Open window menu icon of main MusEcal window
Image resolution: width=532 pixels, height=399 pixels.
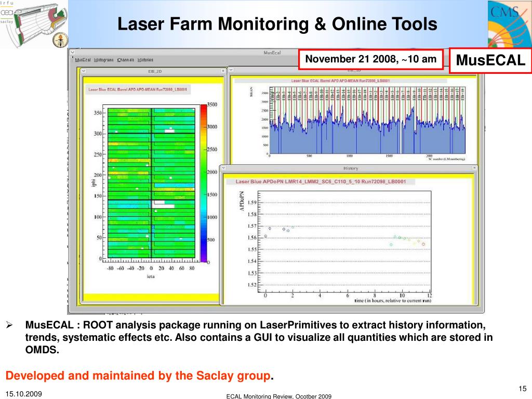coord(73,52)
